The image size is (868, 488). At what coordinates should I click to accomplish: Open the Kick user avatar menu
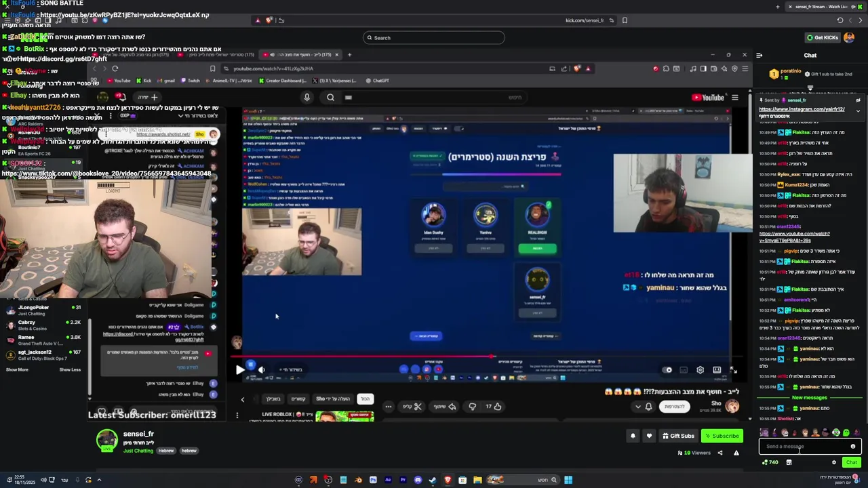[849, 37]
